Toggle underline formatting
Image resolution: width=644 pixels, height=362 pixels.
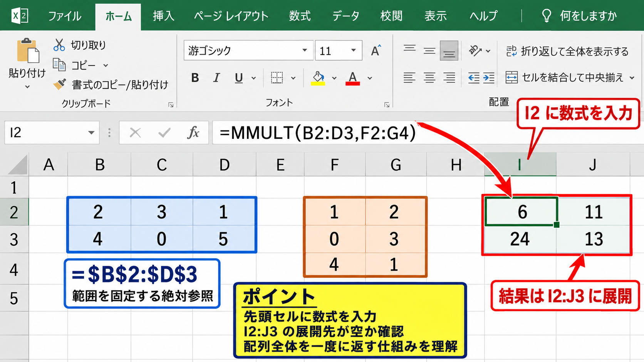pyautogui.click(x=239, y=78)
